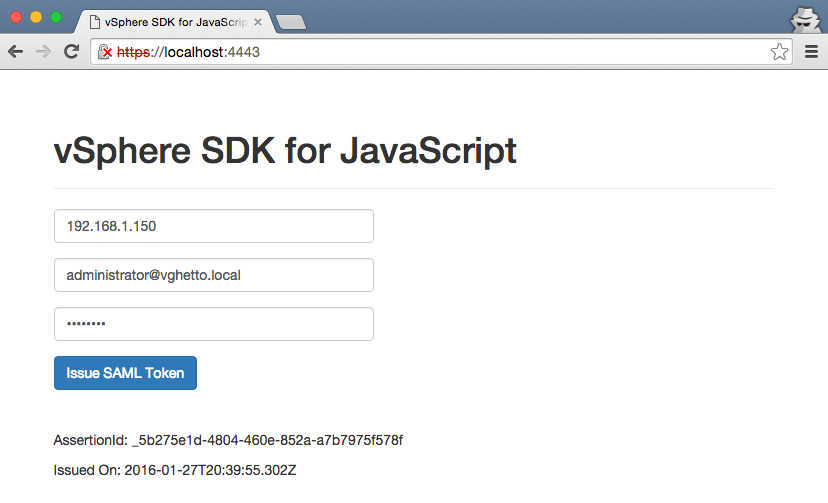Select the vSphere SDK for JavaScript tab
This screenshot has width=828, height=503.
click(175, 22)
